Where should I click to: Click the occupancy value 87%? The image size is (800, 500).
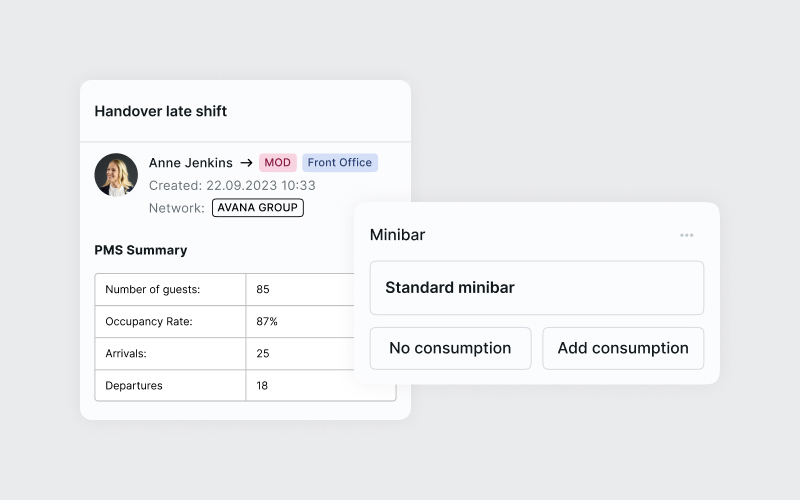click(x=267, y=322)
